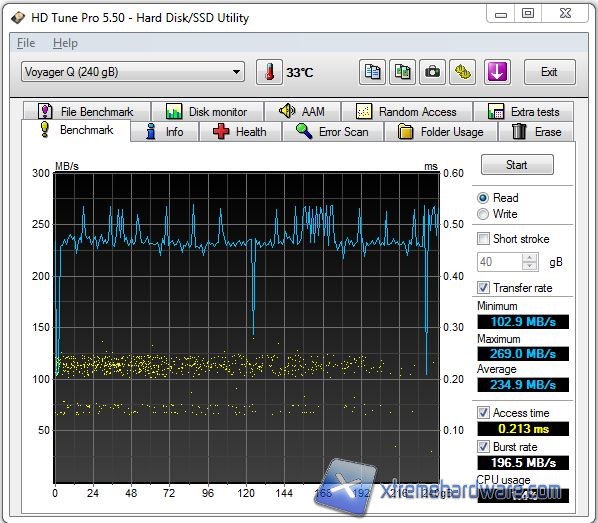
Task: Increase short stroke size with up arrow
Action: tap(530, 257)
